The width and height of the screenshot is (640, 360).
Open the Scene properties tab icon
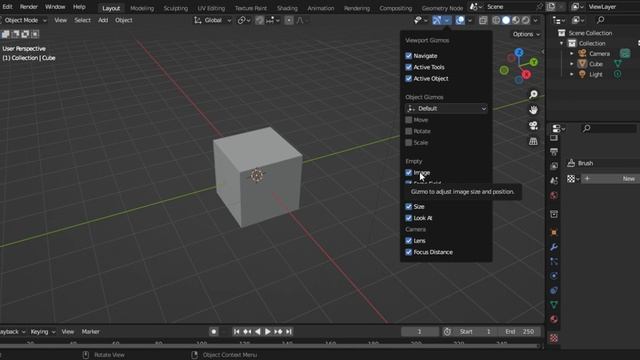coord(554,180)
